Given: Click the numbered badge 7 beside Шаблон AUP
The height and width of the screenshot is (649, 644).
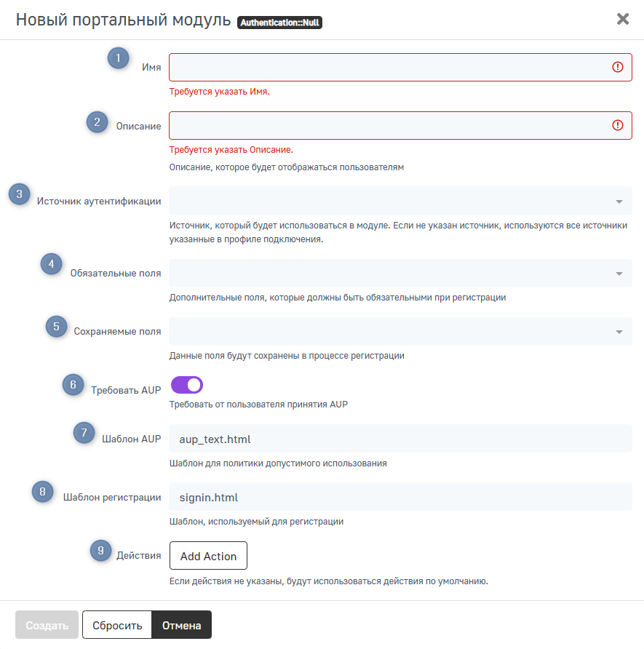Looking at the screenshot, I should pyautogui.click(x=84, y=432).
